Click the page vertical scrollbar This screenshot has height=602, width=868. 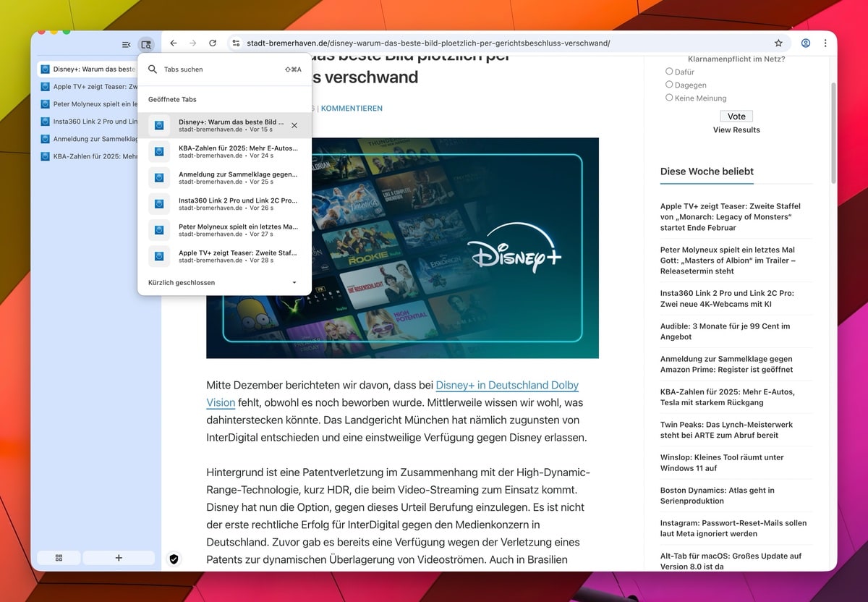[833, 132]
